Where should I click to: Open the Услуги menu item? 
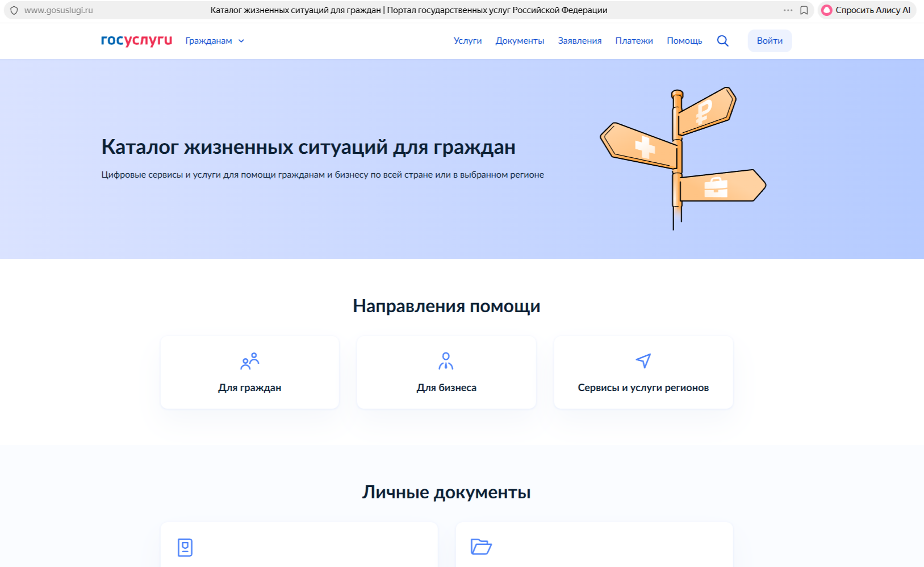point(467,41)
